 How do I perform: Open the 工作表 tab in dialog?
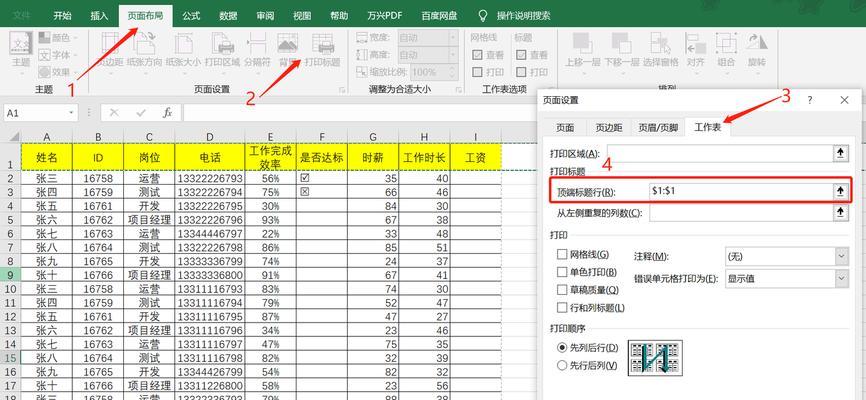coord(707,127)
